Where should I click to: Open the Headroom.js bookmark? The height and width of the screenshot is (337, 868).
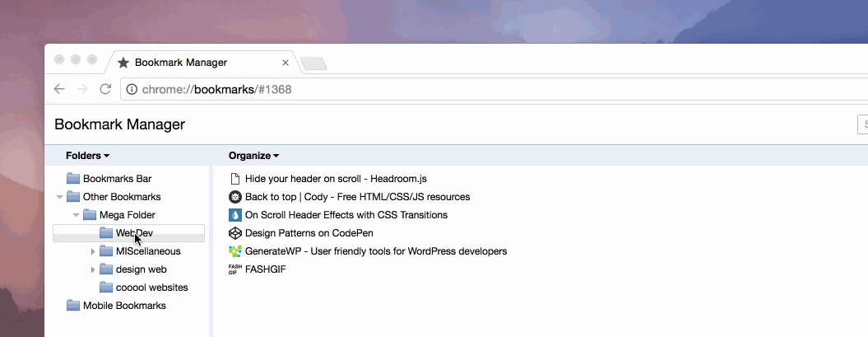(x=336, y=179)
